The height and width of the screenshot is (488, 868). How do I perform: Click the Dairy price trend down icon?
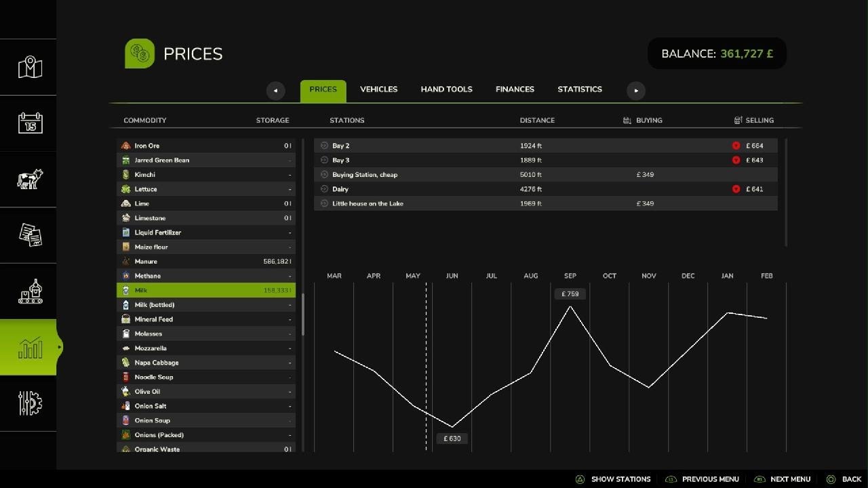point(736,189)
